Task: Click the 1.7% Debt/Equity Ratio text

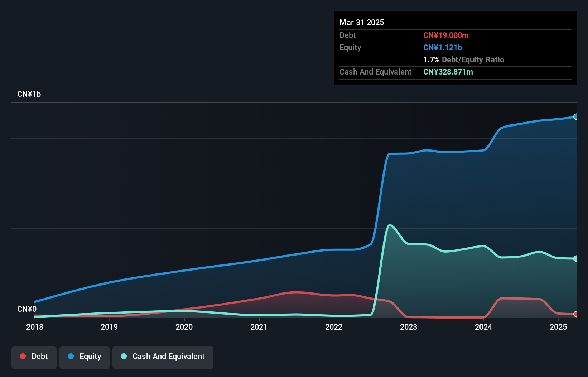Action: coord(464,59)
